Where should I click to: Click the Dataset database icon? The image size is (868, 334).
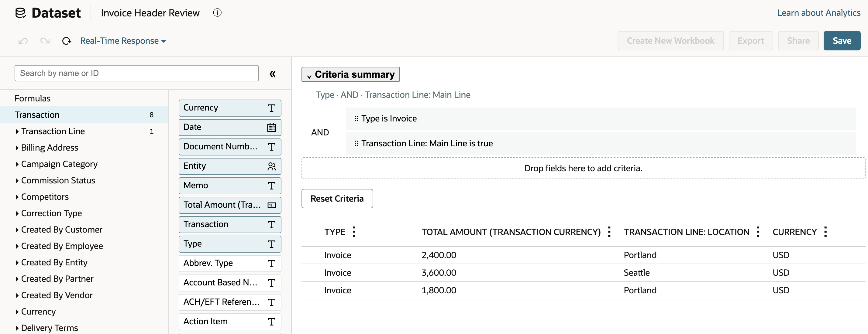(x=21, y=13)
